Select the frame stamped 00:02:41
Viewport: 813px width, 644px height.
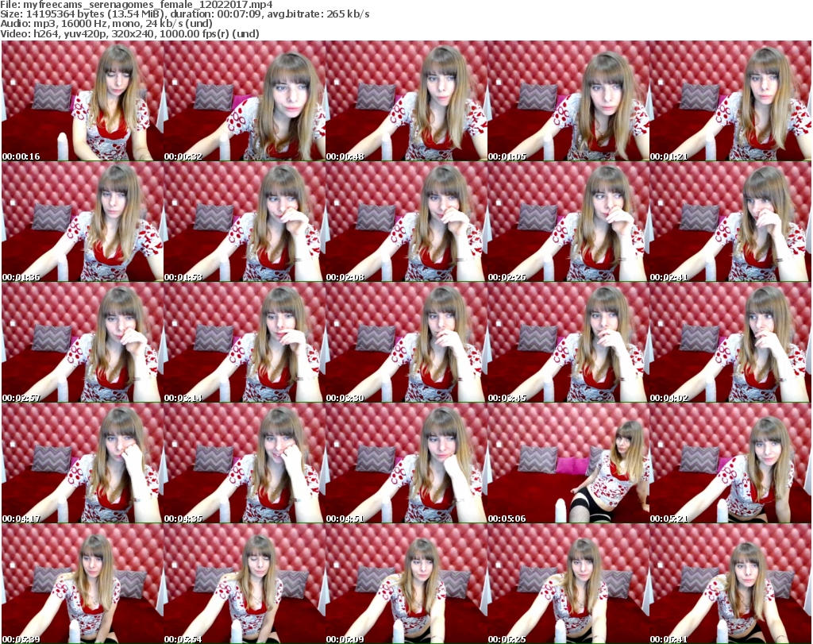(730, 222)
